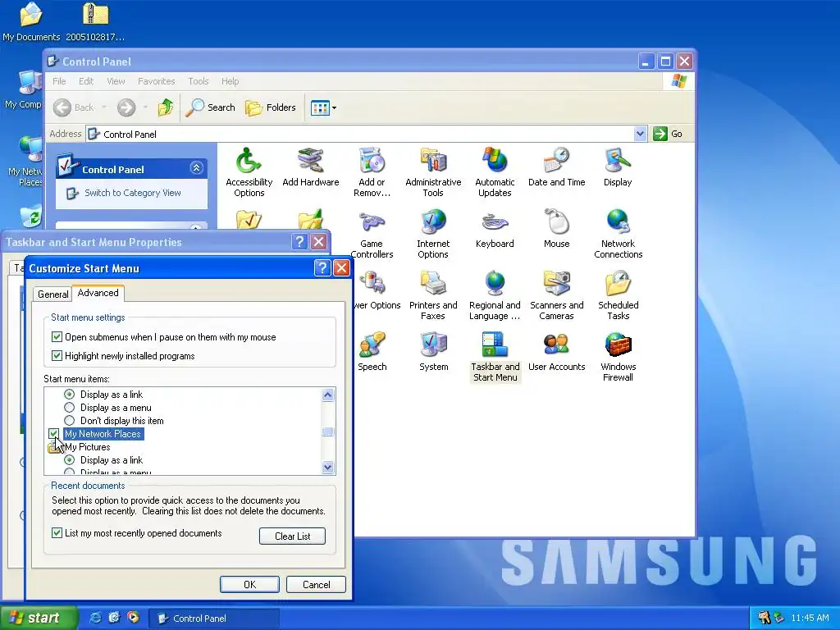Open the Back button history dropdown arrow

(104, 107)
